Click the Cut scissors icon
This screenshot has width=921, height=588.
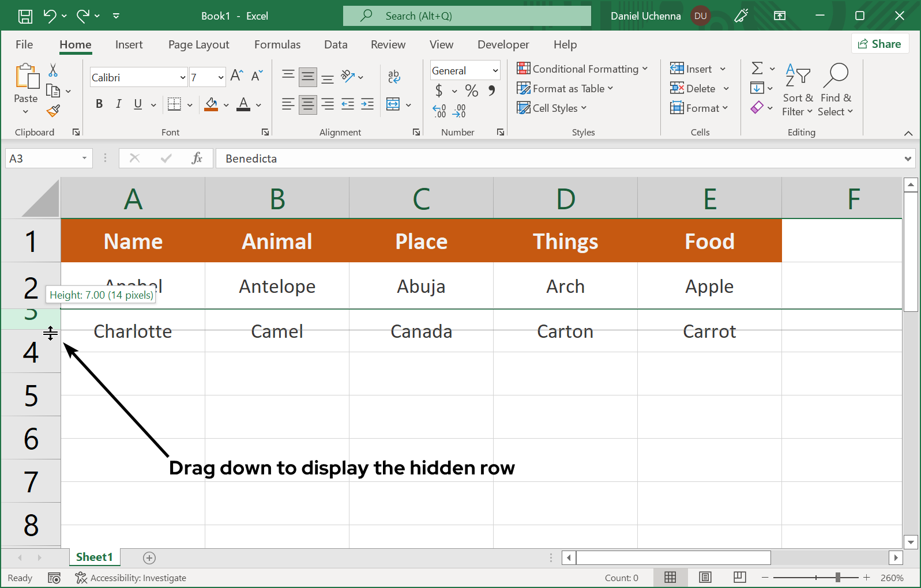(53, 70)
